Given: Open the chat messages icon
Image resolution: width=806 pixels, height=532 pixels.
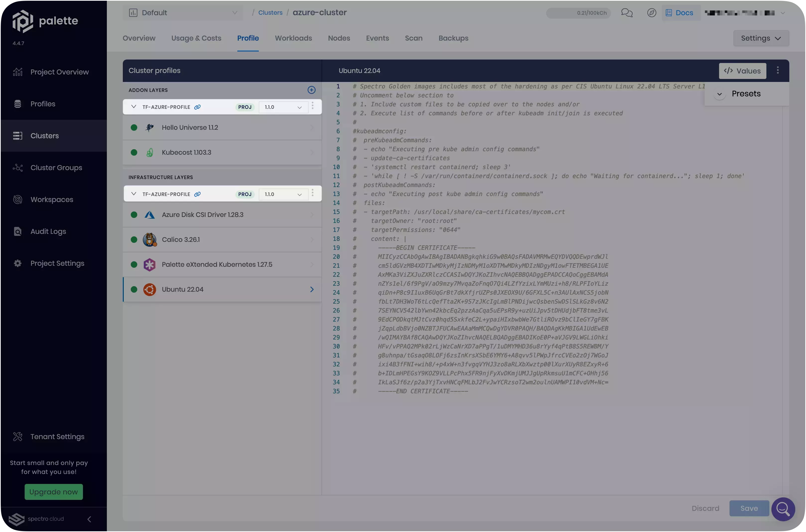Looking at the screenshot, I should (x=627, y=13).
